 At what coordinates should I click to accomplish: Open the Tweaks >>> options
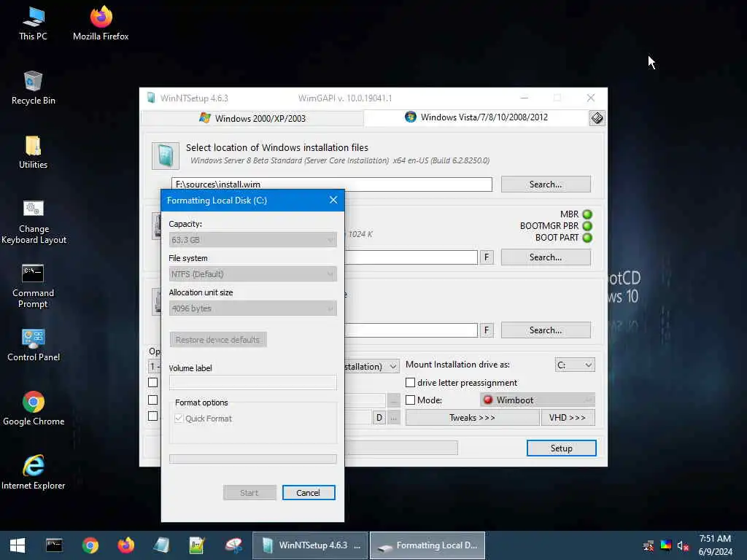(x=472, y=418)
